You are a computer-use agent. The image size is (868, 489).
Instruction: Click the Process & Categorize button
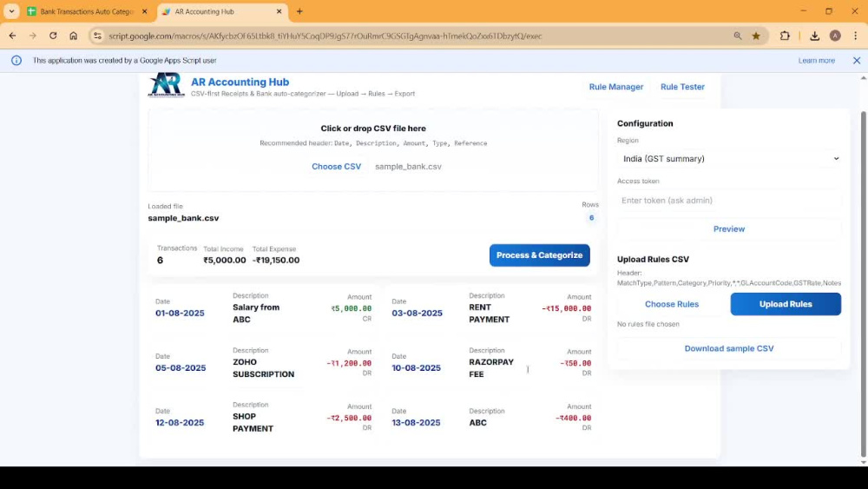539,255
